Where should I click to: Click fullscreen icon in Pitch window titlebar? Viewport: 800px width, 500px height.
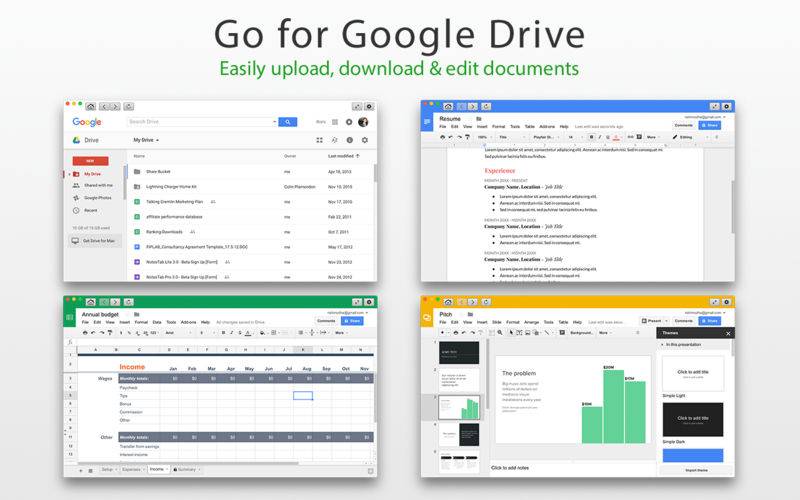[714, 302]
